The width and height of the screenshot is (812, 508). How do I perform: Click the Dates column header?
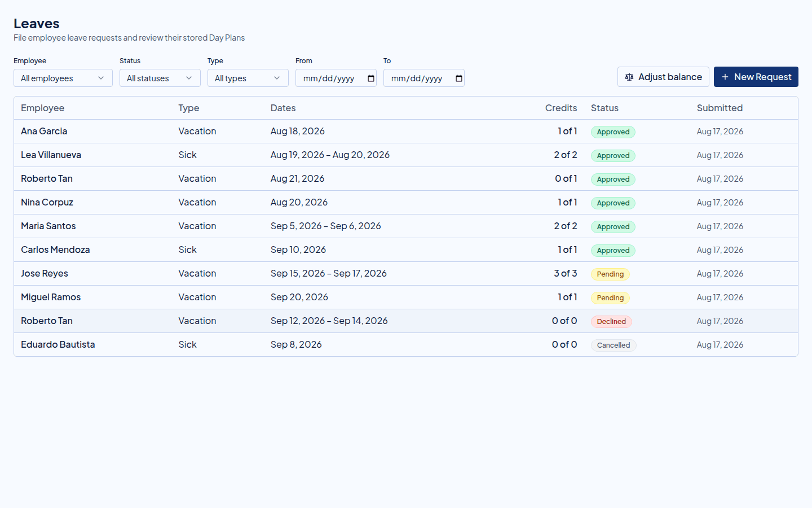(283, 108)
